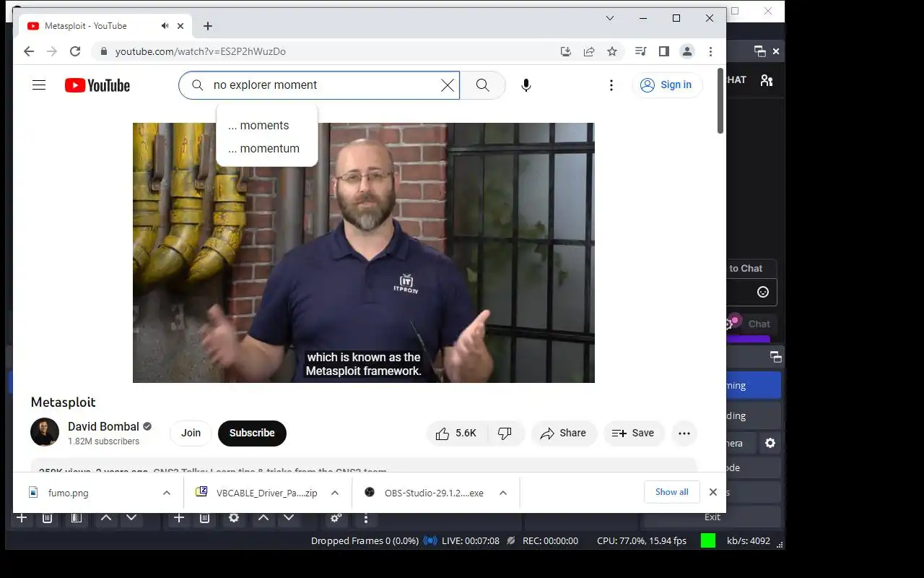This screenshot has width=924, height=578.
Task: Dislike the Metasploit video
Action: click(x=505, y=433)
